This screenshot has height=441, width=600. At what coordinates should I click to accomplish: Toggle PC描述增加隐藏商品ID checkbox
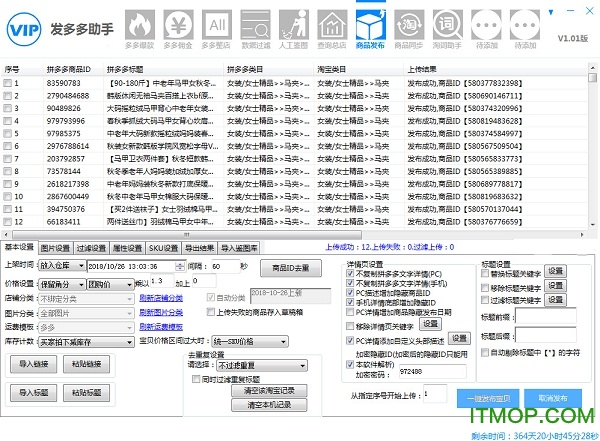(349, 292)
